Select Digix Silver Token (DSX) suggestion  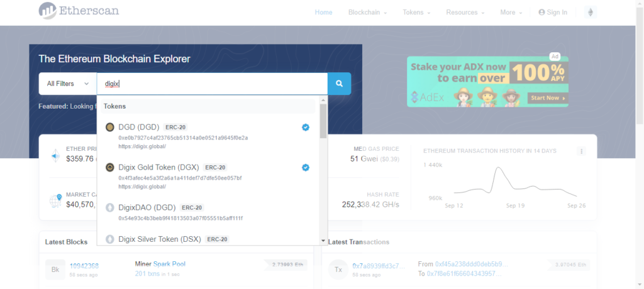click(x=208, y=239)
